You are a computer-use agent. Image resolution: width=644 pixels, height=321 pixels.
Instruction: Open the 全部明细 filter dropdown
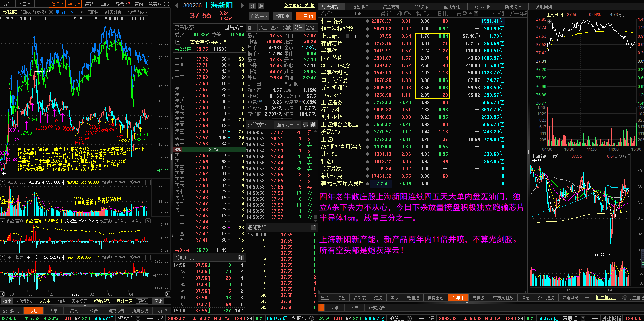(x=288, y=125)
